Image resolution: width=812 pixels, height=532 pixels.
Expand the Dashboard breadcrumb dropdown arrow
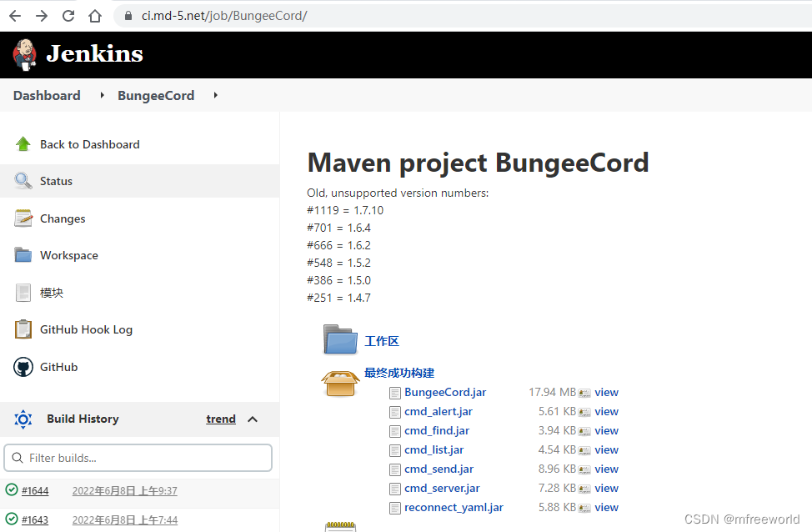(x=102, y=95)
